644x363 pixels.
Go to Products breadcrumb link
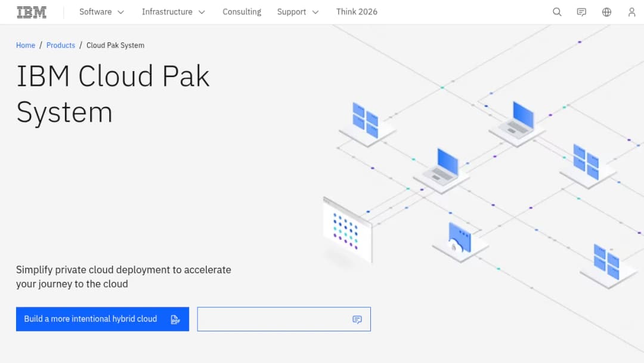[61, 45]
